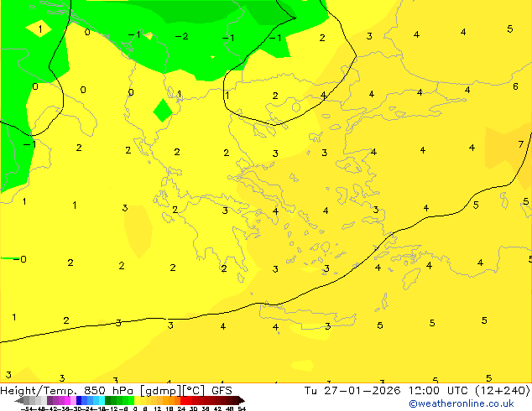Select the dark blue swatch at legend label -30

tap(79, 400)
